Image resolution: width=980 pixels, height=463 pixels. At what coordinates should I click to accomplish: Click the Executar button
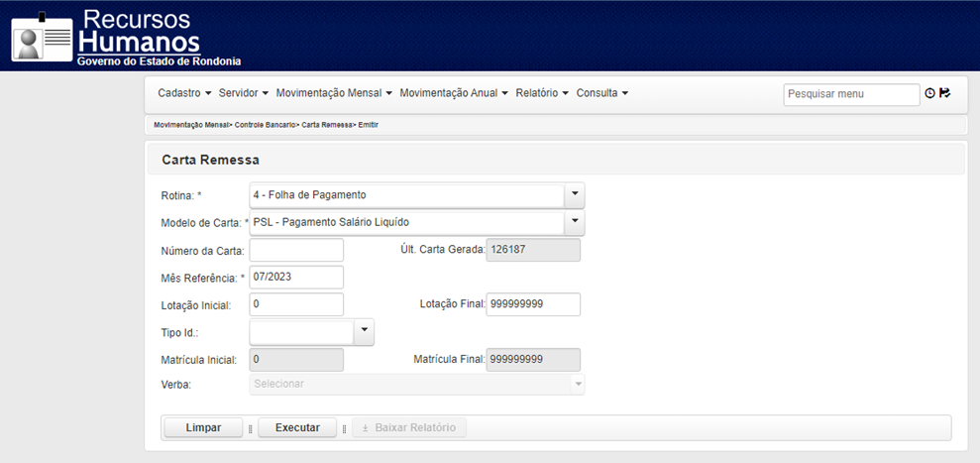click(x=297, y=428)
